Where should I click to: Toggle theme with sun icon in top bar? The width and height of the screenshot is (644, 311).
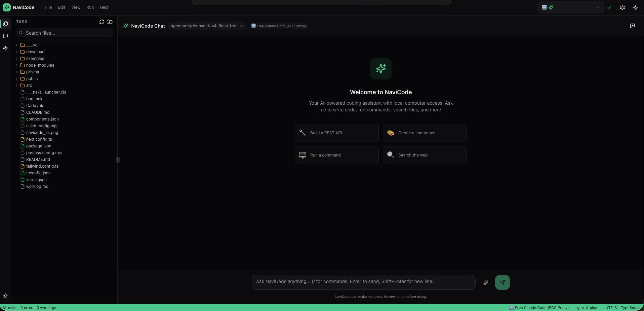(635, 7)
